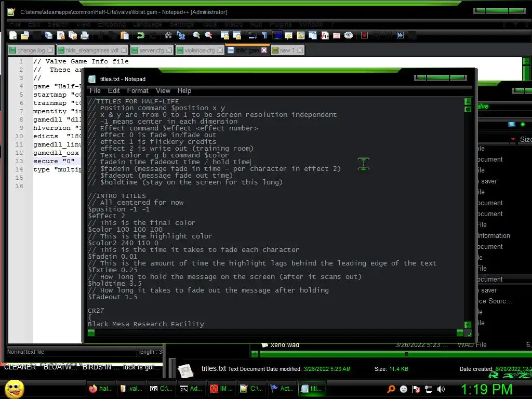
Task: Open the Replace toolbar icon
Action: [x=181, y=35]
